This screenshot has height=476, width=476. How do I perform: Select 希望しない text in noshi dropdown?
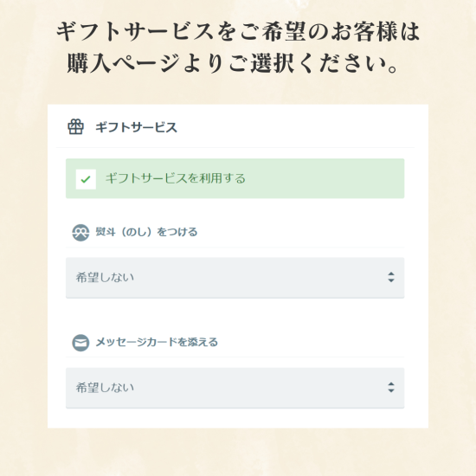(105, 278)
